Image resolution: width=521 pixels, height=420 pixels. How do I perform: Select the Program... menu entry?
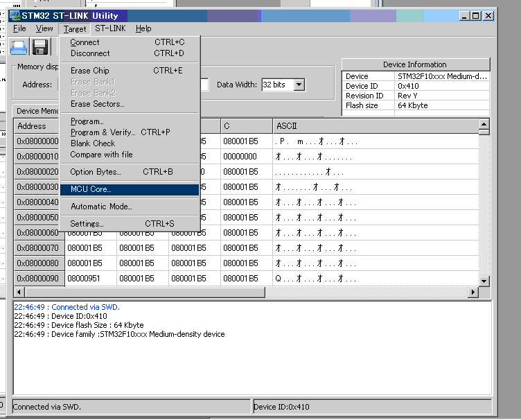(130, 121)
